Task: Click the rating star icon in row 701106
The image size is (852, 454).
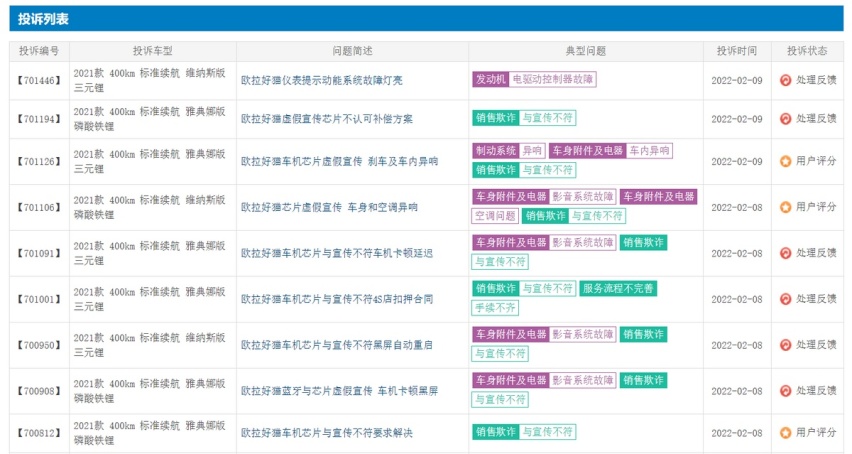Action: coord(785,207)
